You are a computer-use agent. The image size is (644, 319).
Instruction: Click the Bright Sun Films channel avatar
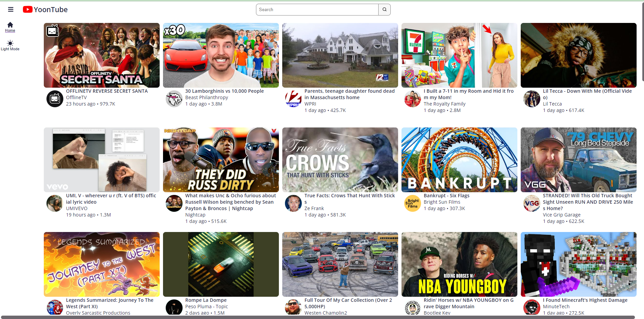(x=412, y=203)
